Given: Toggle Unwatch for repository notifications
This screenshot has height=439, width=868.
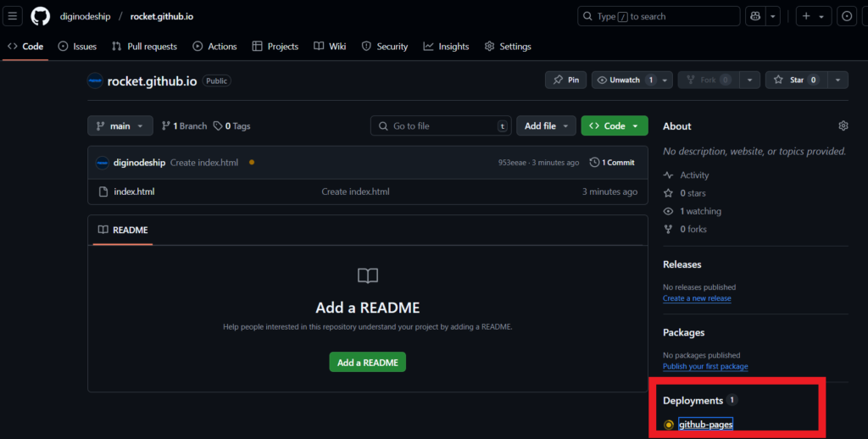Looking at the screenshot, I should point(624,80).
